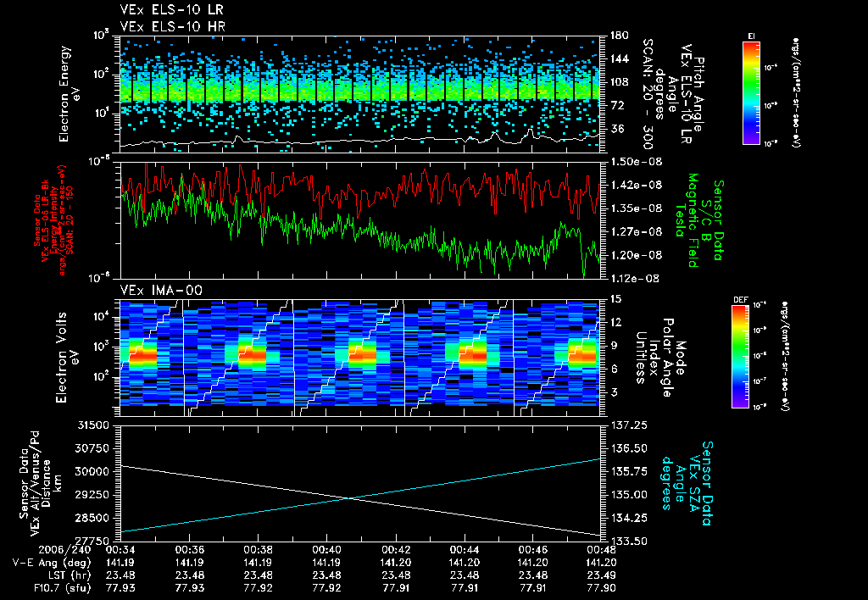Click the "LST (hr)" row label
868x600 pixels.
point(68,575)
